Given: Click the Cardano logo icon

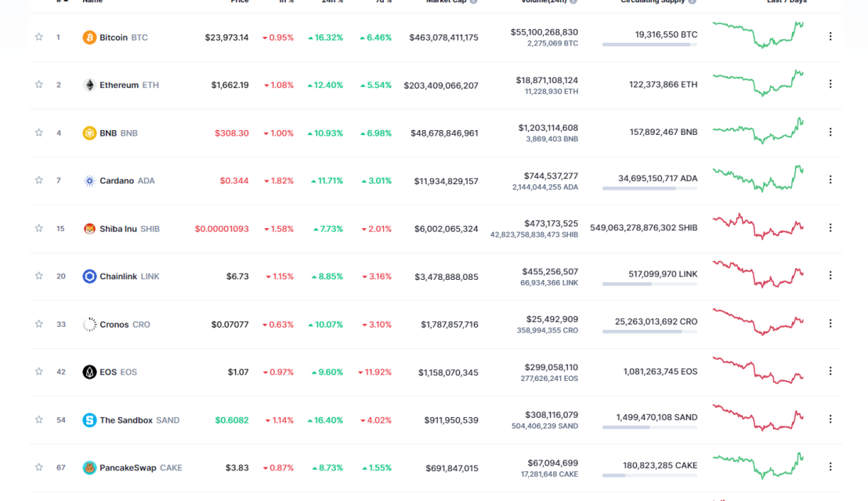Looking at the screenshot, I should click(x=89, y=180).
